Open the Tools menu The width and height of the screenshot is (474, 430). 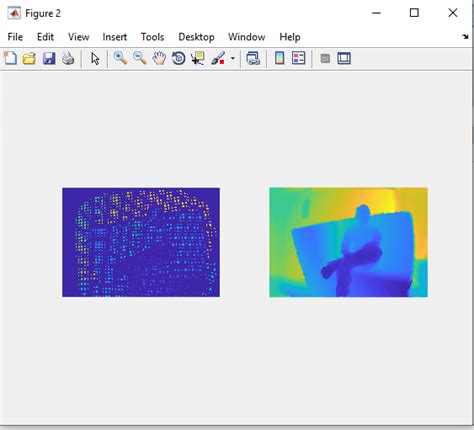[152, 37]
